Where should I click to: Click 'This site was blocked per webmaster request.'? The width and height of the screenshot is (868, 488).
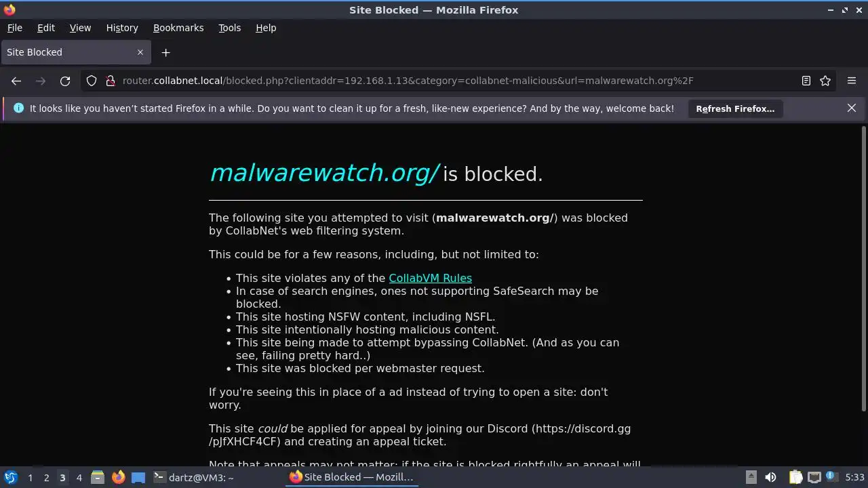click(360, 368)
